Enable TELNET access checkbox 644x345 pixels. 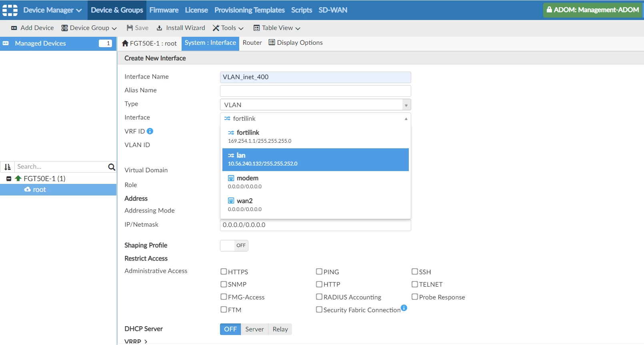coord(415,284)
